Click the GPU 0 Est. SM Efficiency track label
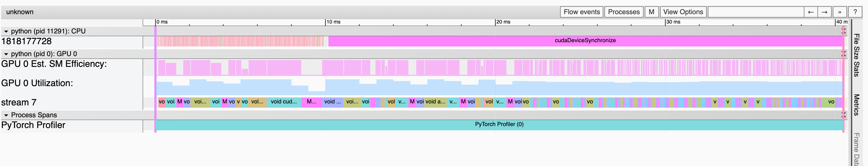The width and height of the screenshot is (868, 166). [54, 64]
